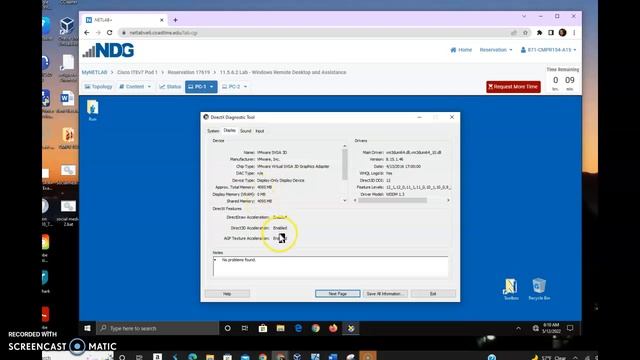Open Chrome side panel icon
640x360 pixels.
tap(551, 33)
